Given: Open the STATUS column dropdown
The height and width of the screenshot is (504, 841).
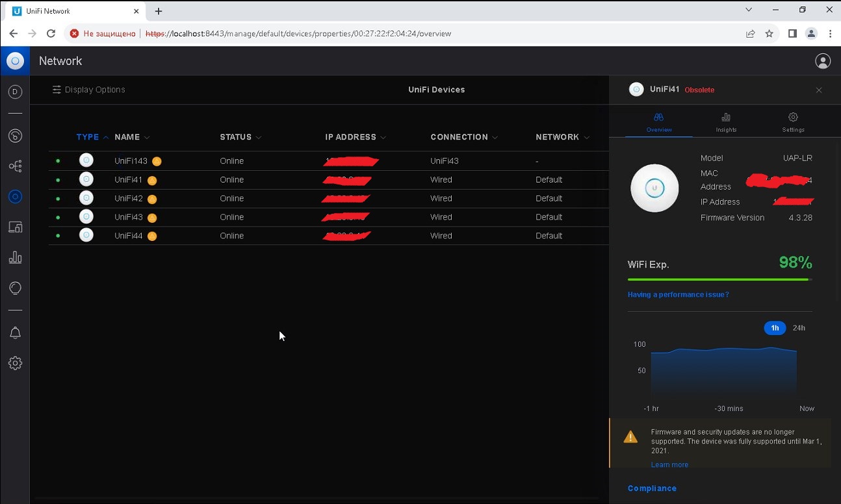Looking at the screenshot, I should click(259, 138).
